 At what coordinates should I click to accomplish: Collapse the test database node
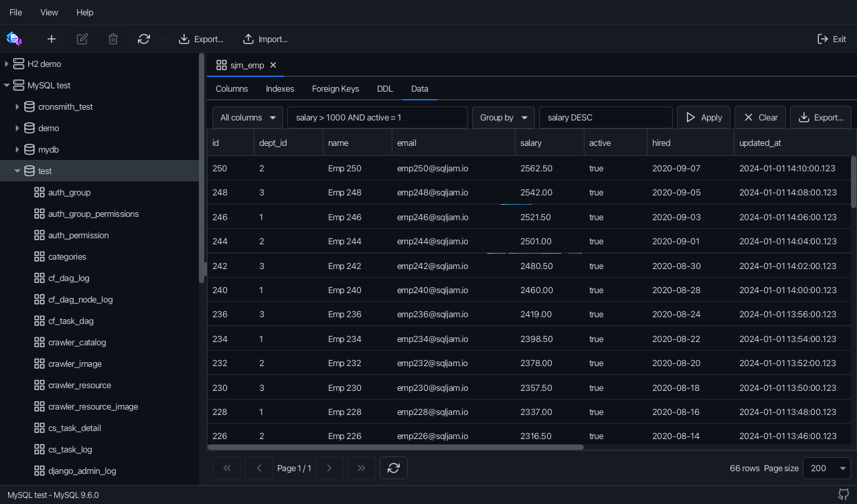click(17, 171)
